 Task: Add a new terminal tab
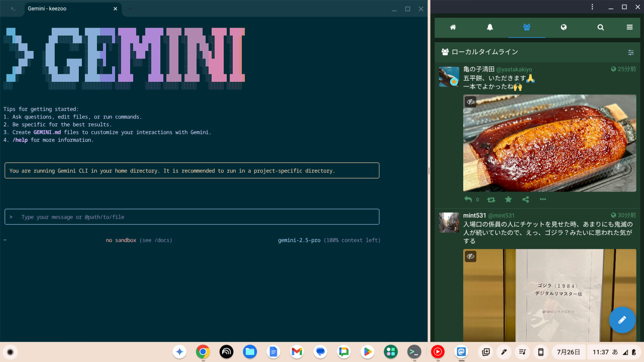tap(130, 8)
